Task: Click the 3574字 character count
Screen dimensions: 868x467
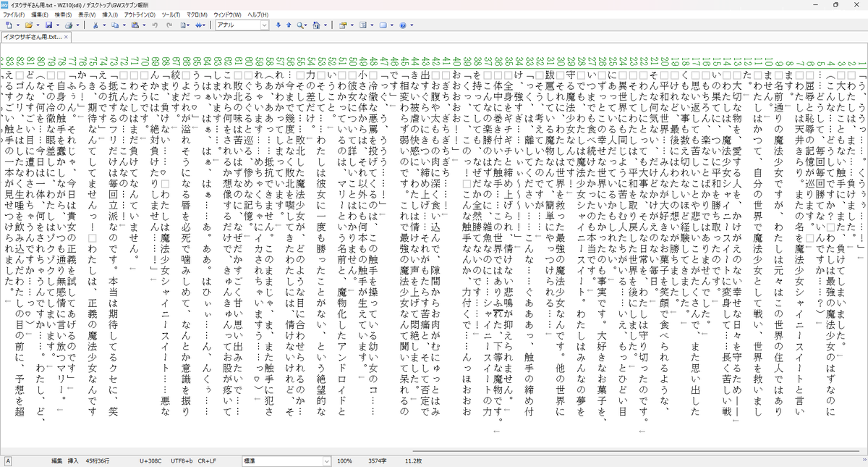Action: pos(378,460)
